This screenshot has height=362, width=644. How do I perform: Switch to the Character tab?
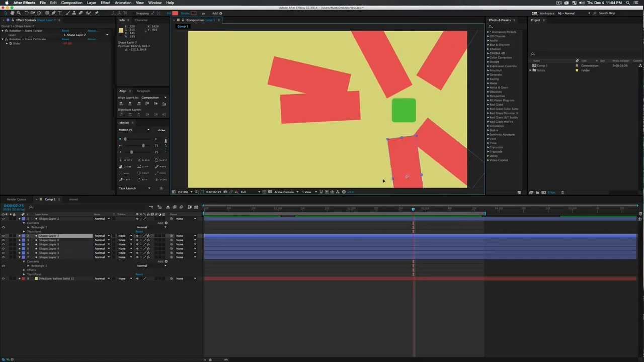[x=141, y=20]
